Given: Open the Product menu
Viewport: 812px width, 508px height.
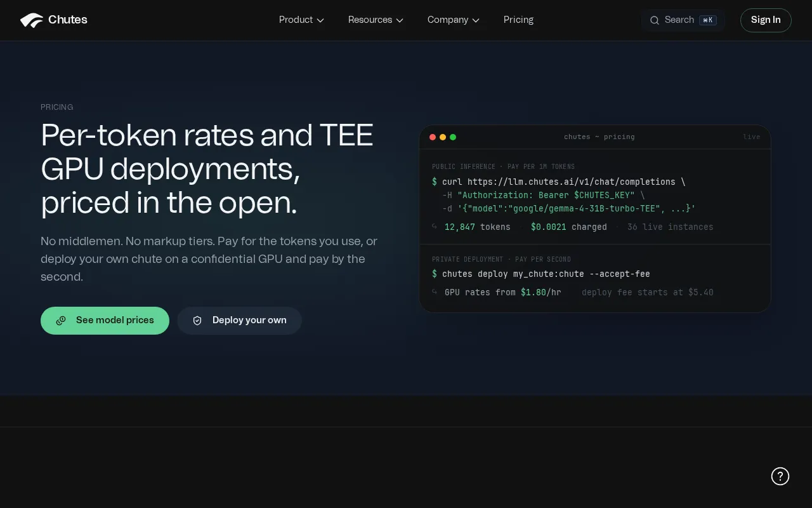Looking at the screenshot, I should (x=302, y=20).
